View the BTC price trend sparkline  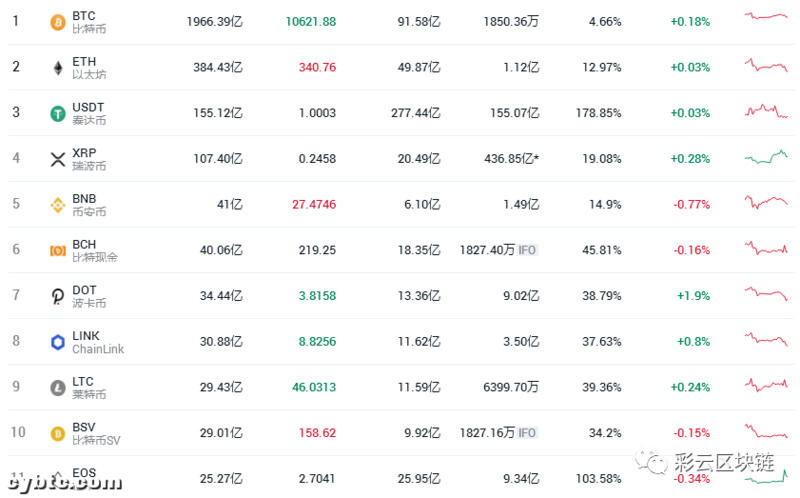tap(767, 17)
